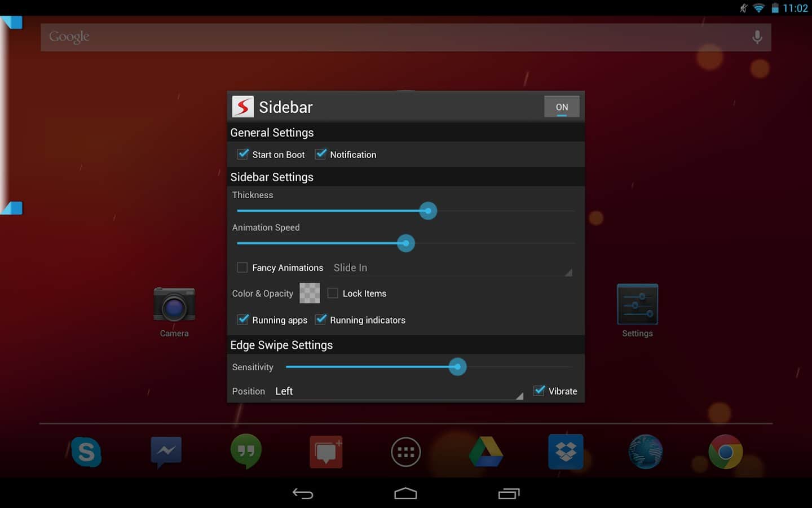Viewport: 812px width, 508px height.
Task: Open the Dropbox app
Action: 566,452
